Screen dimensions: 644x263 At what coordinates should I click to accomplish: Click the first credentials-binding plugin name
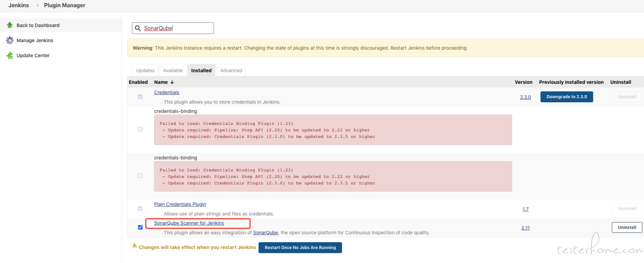coord(176,111)
